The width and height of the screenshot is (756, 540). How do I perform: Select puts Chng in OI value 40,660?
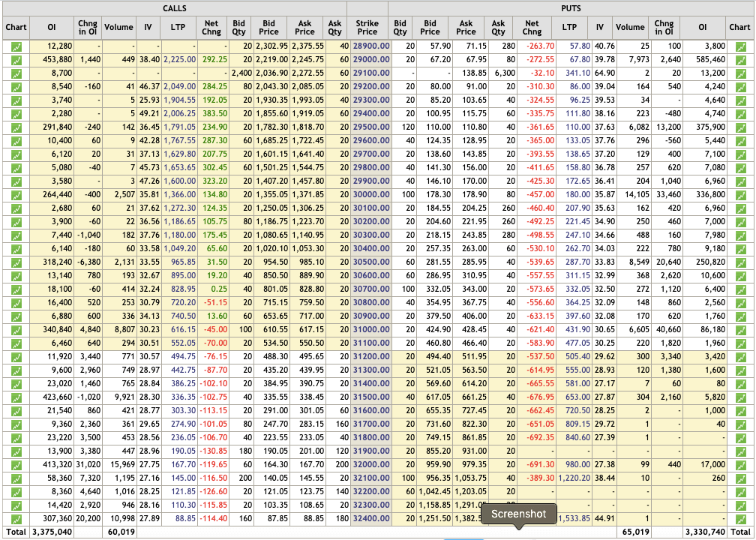pyautogui.click(x=668, y=330)
